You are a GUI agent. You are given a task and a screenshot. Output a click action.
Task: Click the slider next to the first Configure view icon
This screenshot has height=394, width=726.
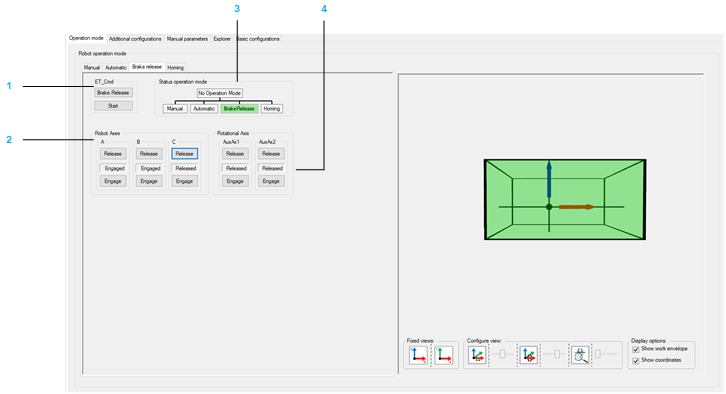coord(503,354)
